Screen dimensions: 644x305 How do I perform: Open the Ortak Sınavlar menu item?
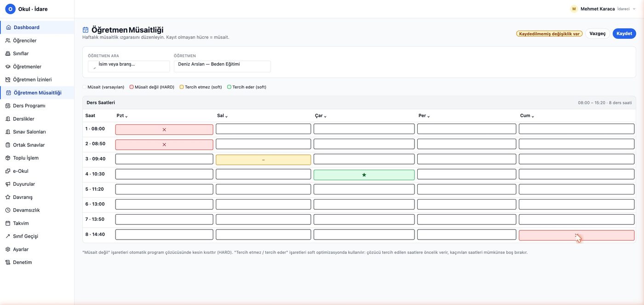point(37,145)
